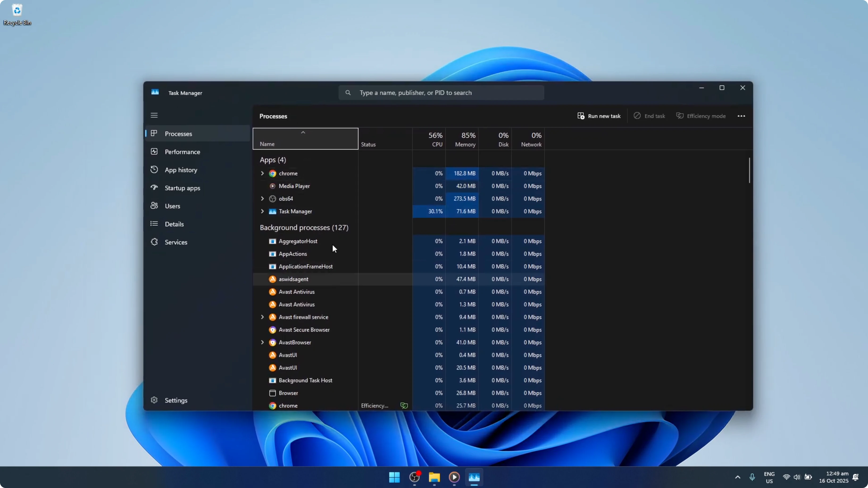Click the Task Manager title bar icon
868x488 pixels.
155,92
